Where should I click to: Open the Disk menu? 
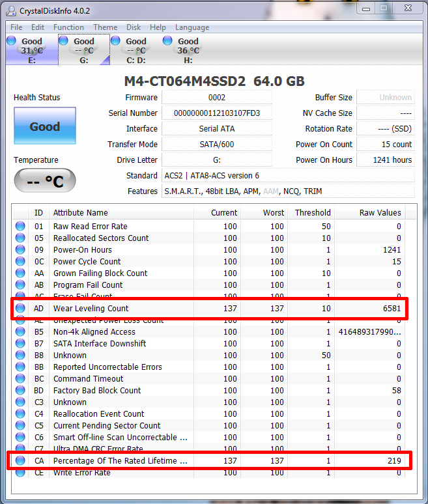point(134,27)
